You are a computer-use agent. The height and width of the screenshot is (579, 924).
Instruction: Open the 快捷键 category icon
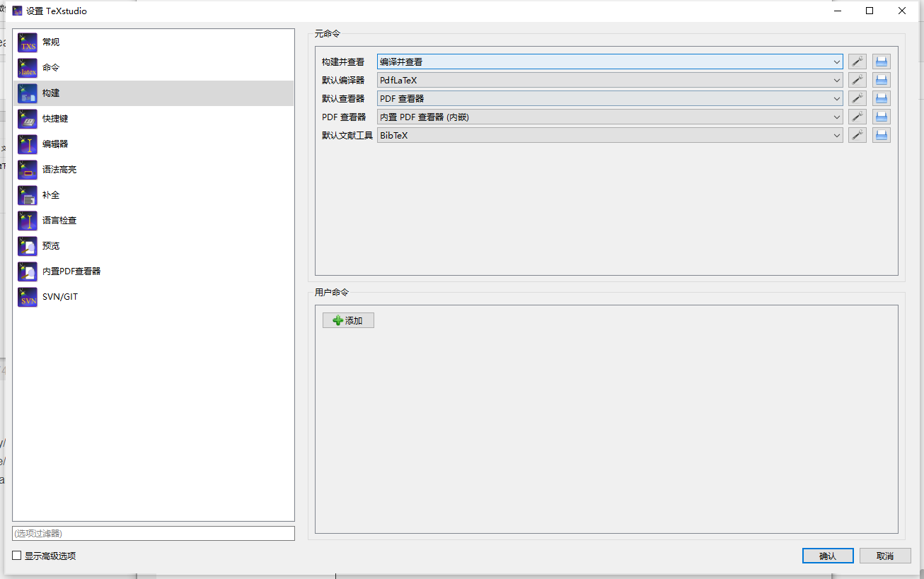point(28,119)
